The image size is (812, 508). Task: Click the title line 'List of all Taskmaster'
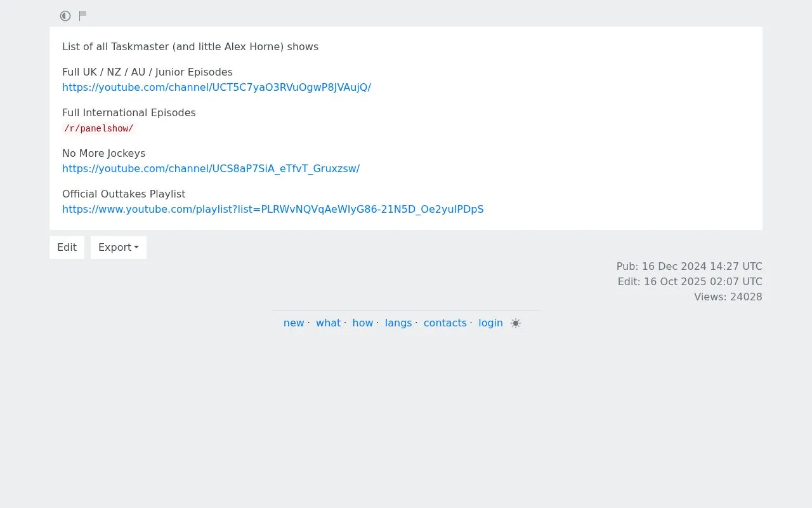click(190, 47)
